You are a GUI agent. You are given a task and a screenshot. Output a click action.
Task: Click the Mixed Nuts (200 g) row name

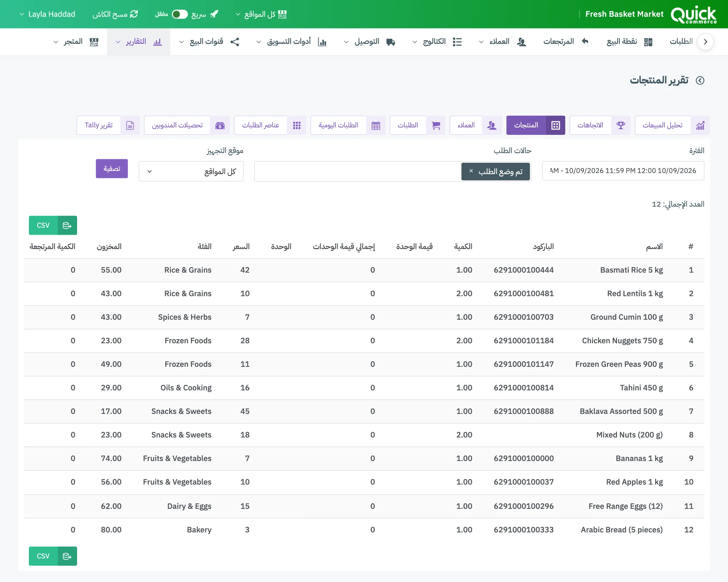pyautogui.click(x=629, y=435)
